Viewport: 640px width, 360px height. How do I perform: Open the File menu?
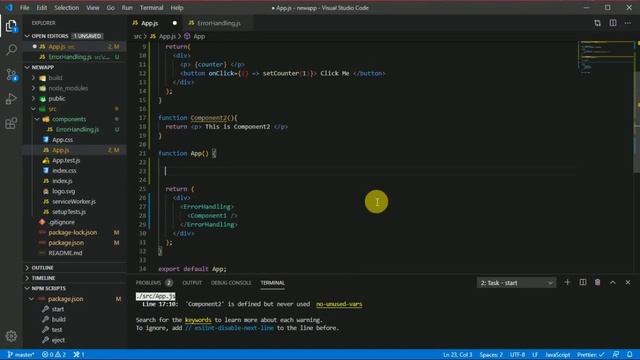click(24, 8)
